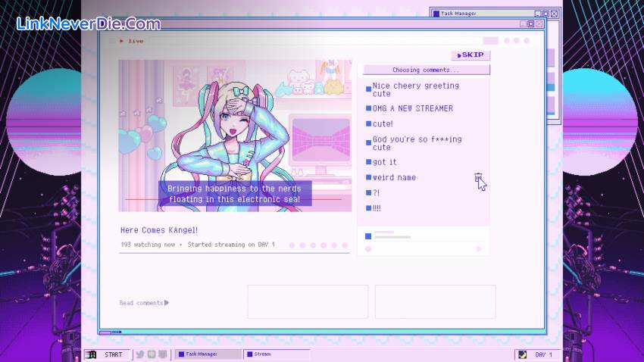Click the send arrow in comment box
Image resolution: width=644 pixels, height=362 pixels.
478,248
